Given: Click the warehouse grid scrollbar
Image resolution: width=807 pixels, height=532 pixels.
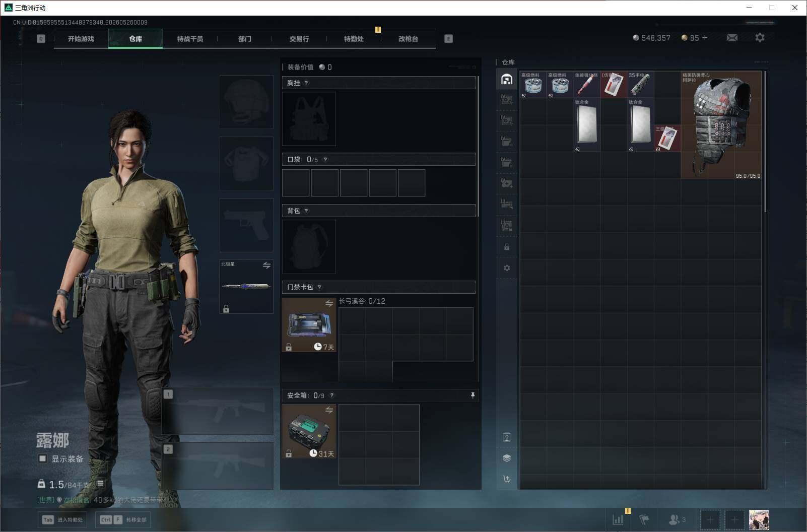Looking at the screenshot, I should (765, 141).
